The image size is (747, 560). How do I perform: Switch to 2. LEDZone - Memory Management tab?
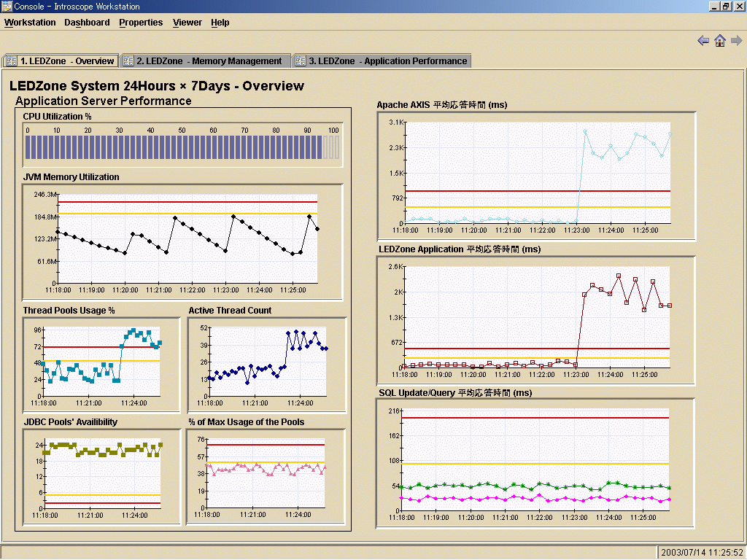[206, 61]
